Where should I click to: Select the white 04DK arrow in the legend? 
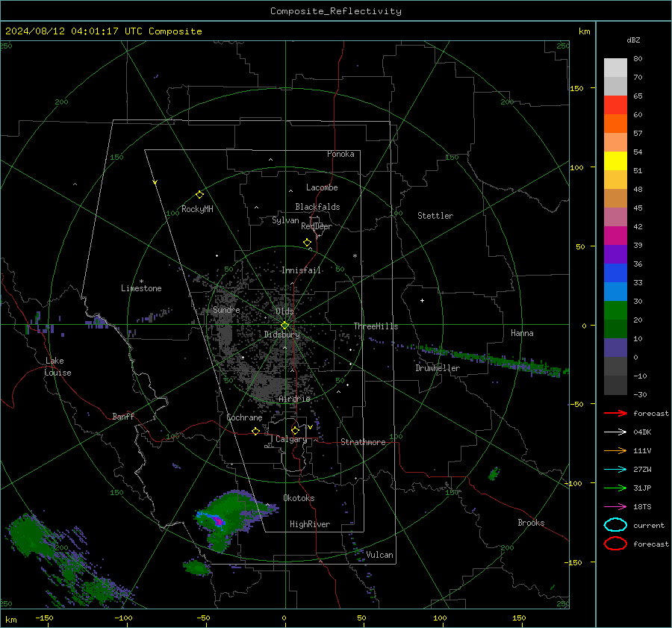[615, 432]
